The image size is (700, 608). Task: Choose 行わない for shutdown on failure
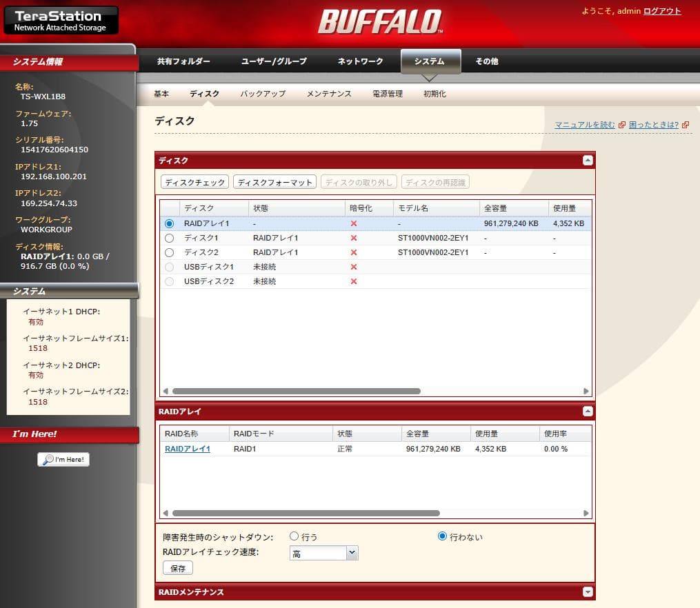(442, 536)
